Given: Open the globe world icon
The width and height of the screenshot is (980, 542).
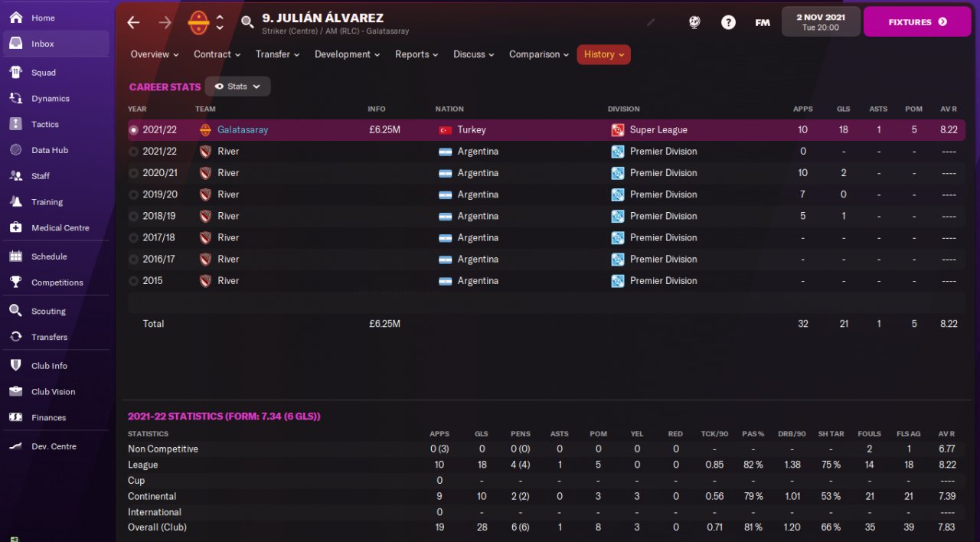Looking at the screenshot, I should 694,22.
